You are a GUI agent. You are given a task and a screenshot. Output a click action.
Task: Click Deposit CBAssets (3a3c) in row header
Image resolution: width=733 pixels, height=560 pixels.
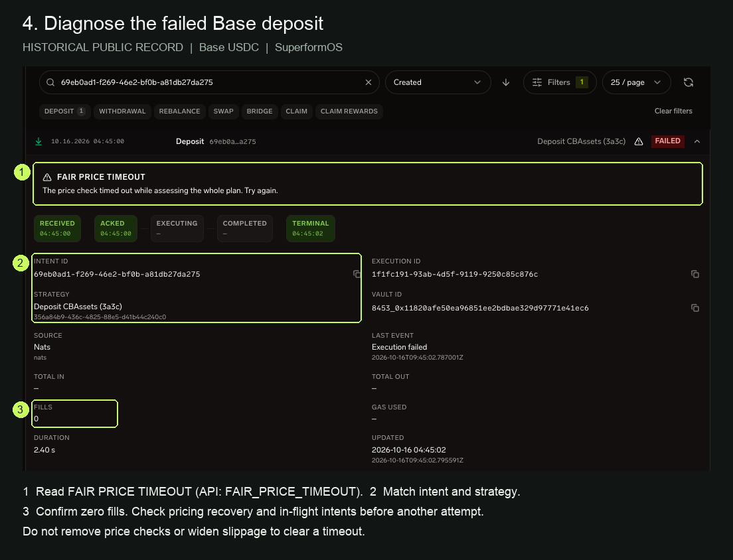click(581, 141)
